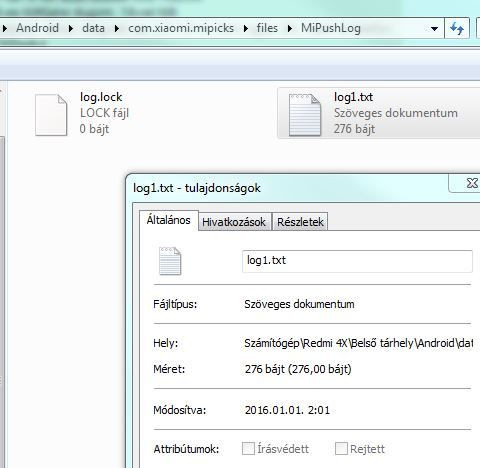The height and width of the screenshot is (468, 480).
Task: Navigate to Android in the address bar
Action: click(x=37, y=28)
